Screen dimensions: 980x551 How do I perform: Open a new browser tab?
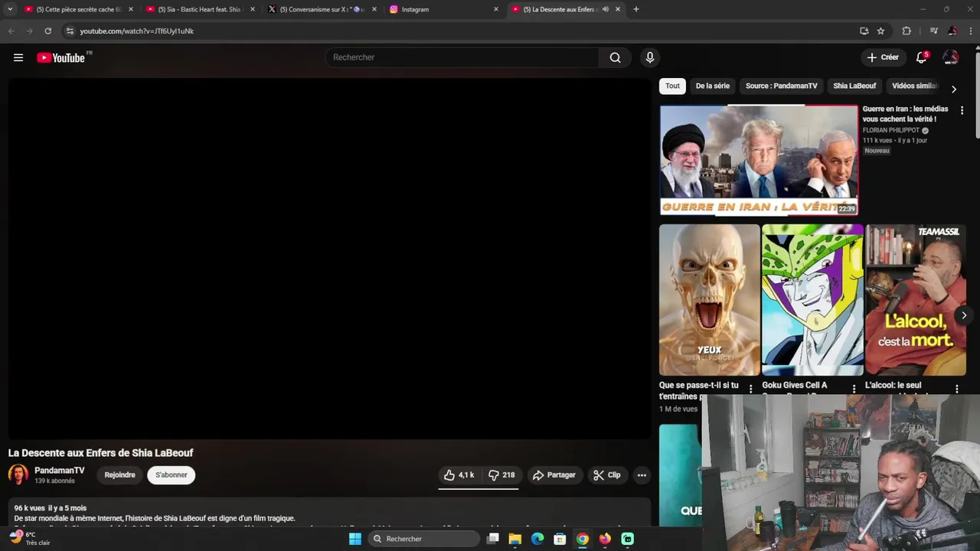tap(635, 9)
